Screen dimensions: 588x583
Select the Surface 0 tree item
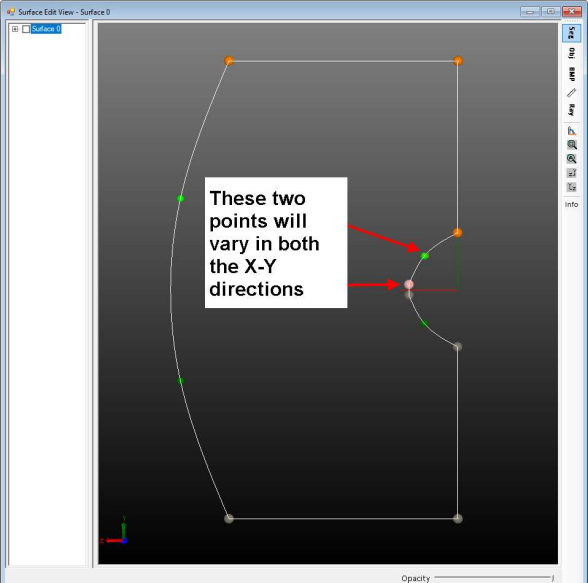46,29
